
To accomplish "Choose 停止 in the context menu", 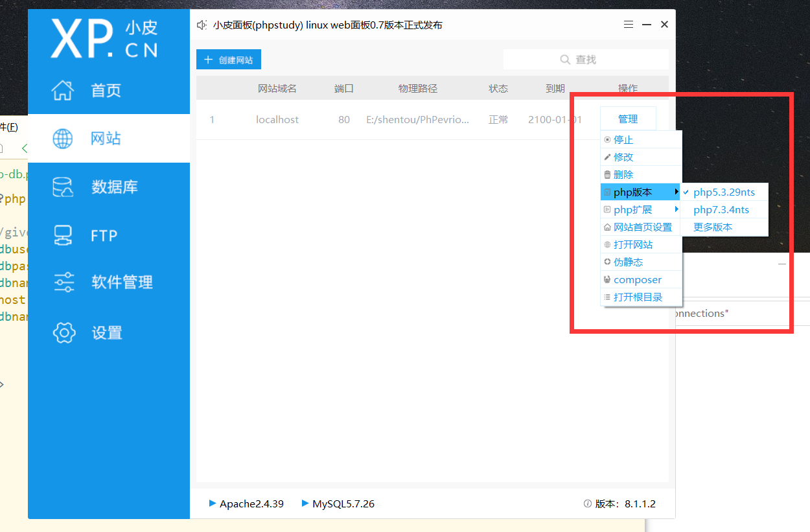I will coord(642,139).
